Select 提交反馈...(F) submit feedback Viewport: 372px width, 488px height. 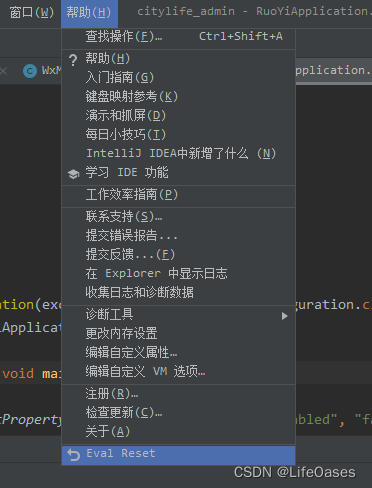(178, 255)
